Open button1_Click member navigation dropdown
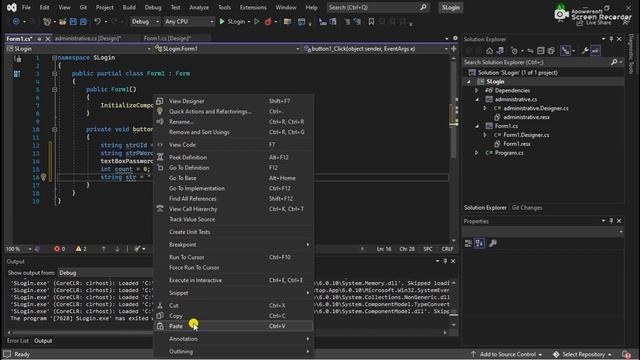Screen dimensions: 640x360 click(376, 49)
